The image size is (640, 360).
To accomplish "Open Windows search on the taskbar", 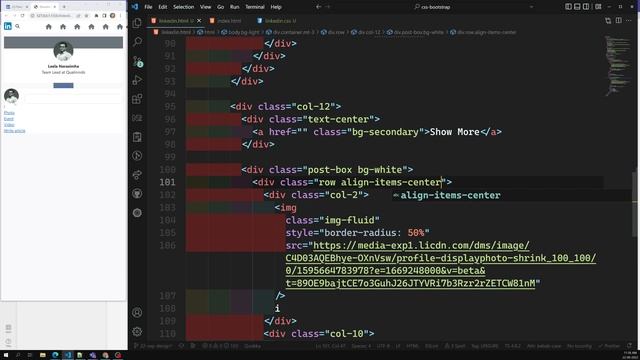I will 18,355.
